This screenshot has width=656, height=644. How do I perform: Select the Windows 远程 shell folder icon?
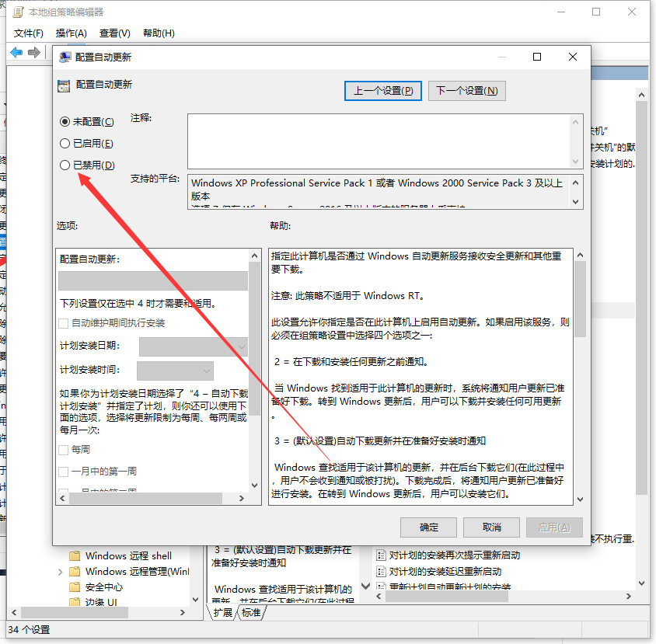(x=75, y=555)
